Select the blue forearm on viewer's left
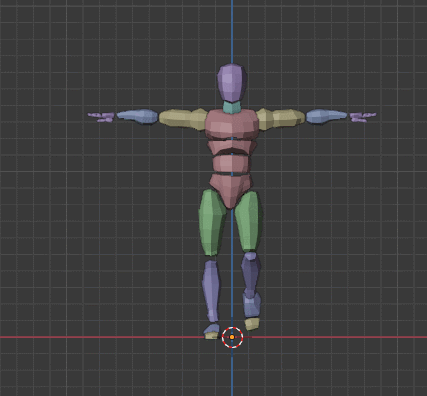This screenshot has height=396, width=427. [137, 116]
